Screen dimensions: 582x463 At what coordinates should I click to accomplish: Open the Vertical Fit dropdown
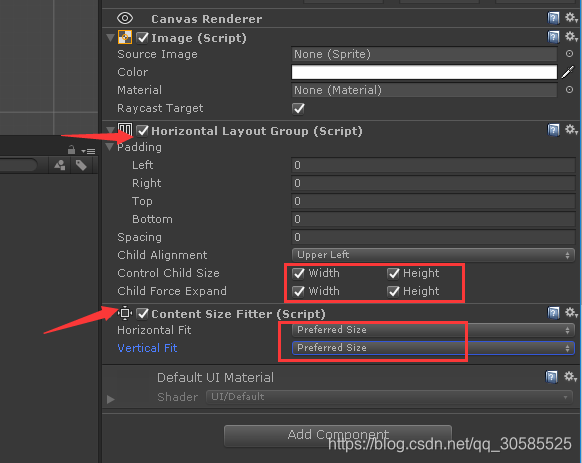pyautogui.click(x=433, y=348)
